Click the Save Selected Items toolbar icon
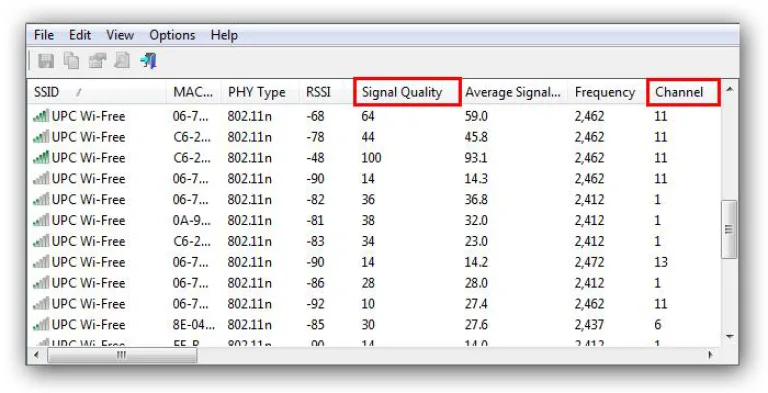Viewport: 768px width, 393px height. tap(46, 61)
